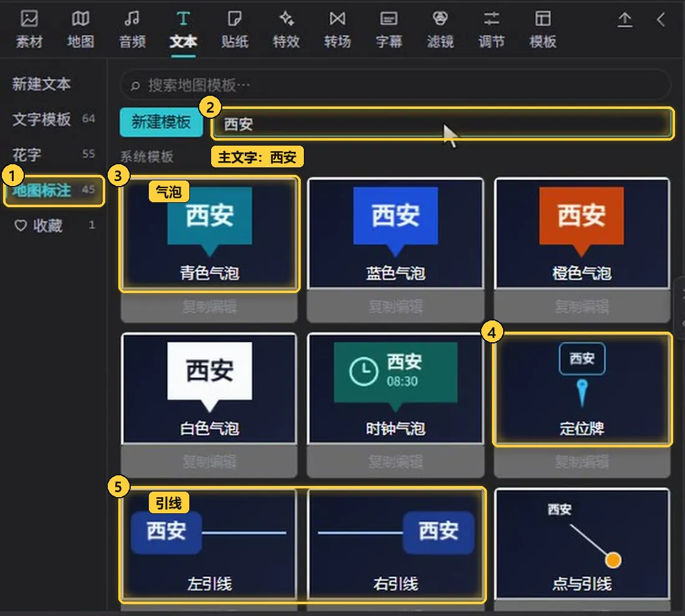Viewport: 685px width, 616px height.
Task: Open the 滤镜 filters tab
Action: [x=440, y=29]
